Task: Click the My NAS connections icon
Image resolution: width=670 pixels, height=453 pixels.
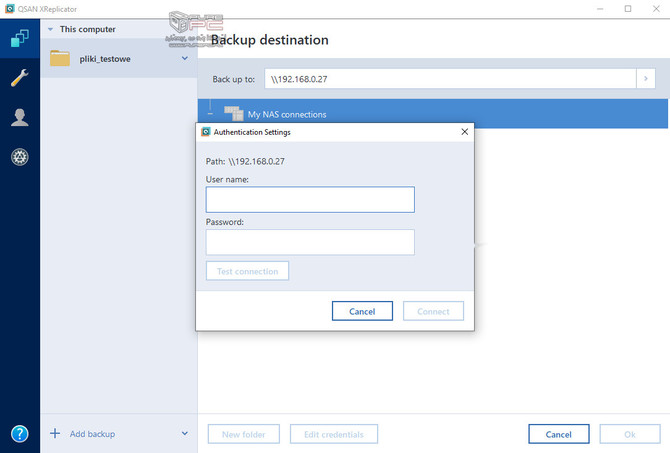Action: pyautogui.click(x=234, y=114)
